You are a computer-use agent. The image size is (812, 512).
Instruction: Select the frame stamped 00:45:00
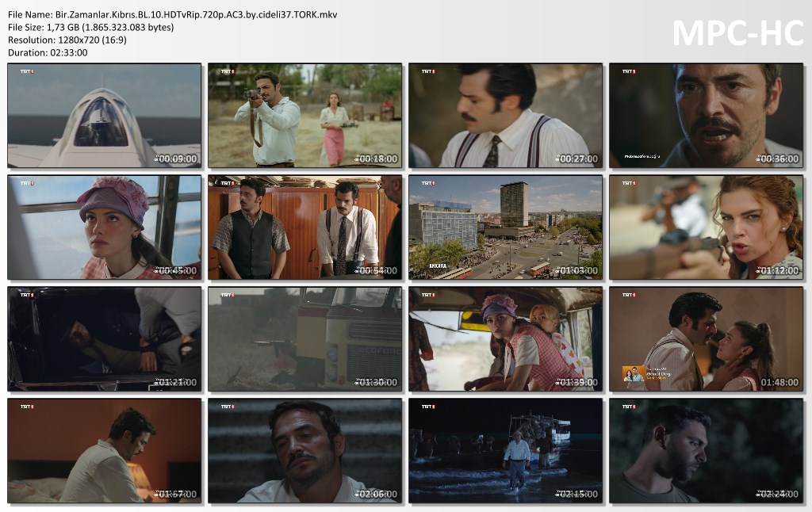104,227
